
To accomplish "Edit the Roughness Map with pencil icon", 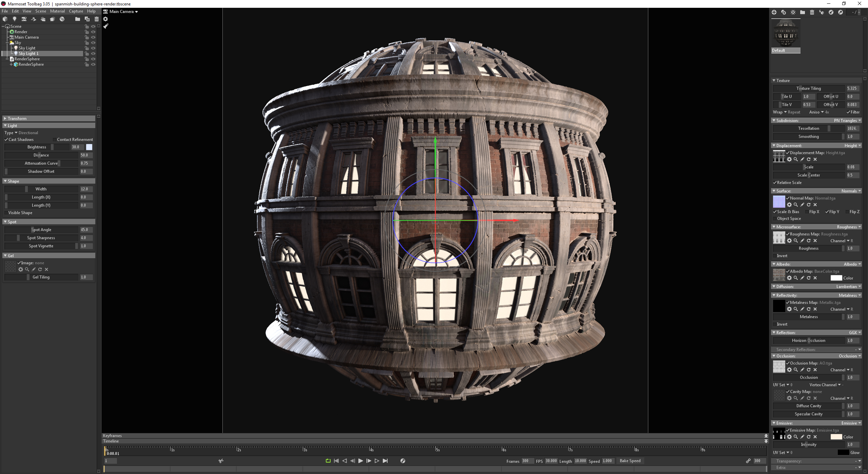I will (x=802, y=241).
